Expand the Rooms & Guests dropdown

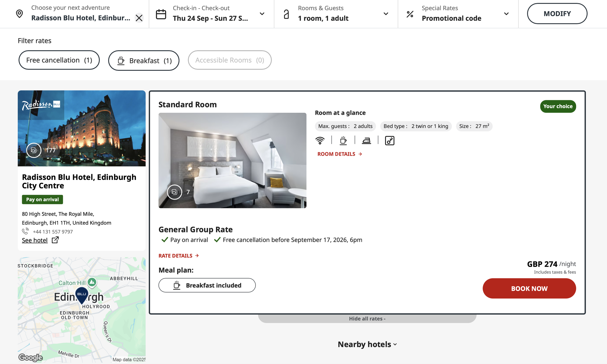click(x=386, y=14)
